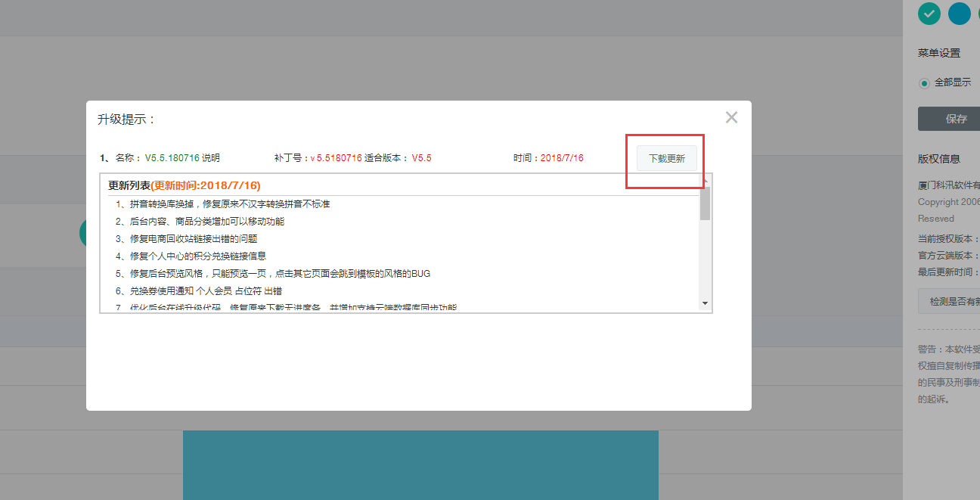This screenshot has width=980, height=500.
Task: Click the teal checkmark icon top right
Action: tap(929, 14)
